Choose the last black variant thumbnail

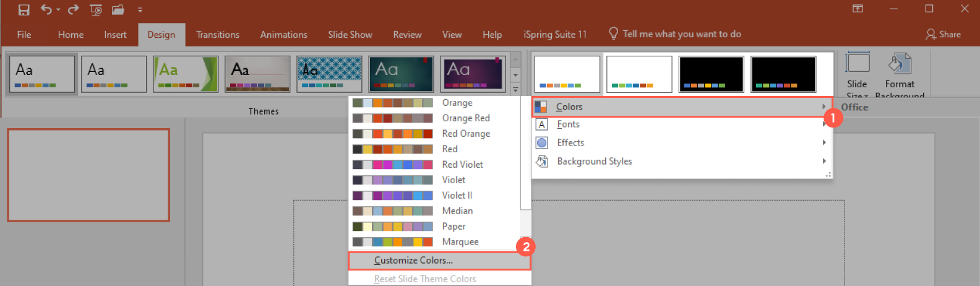783,74
